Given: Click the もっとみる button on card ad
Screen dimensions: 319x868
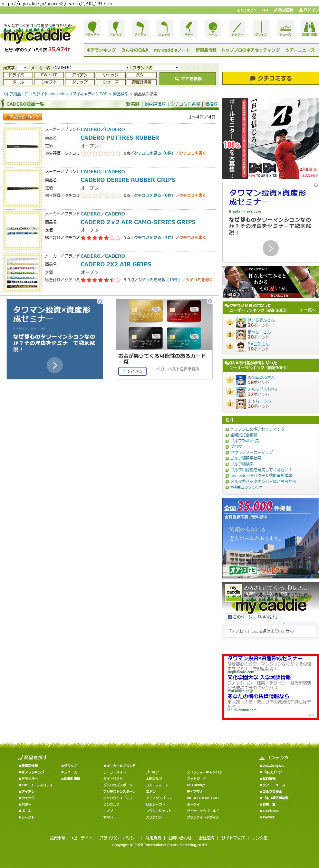Looking at the screenshot, I should click(x=132, y=371).
